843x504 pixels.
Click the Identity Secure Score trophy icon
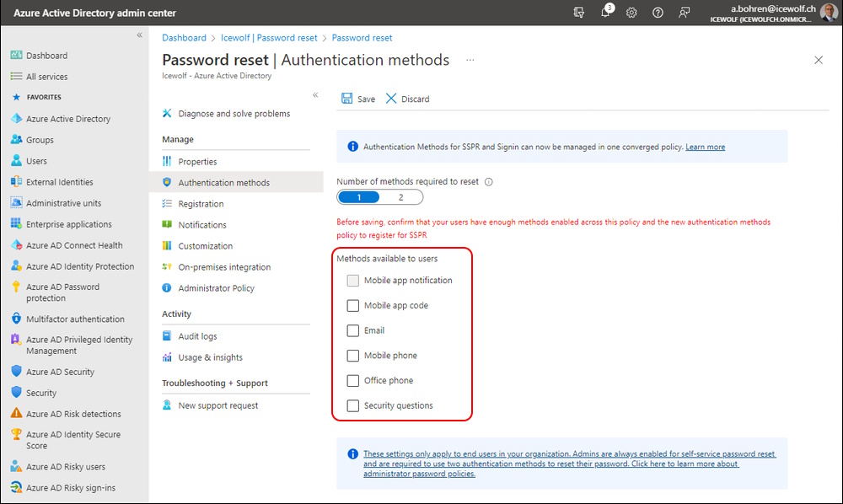point(16,434)
